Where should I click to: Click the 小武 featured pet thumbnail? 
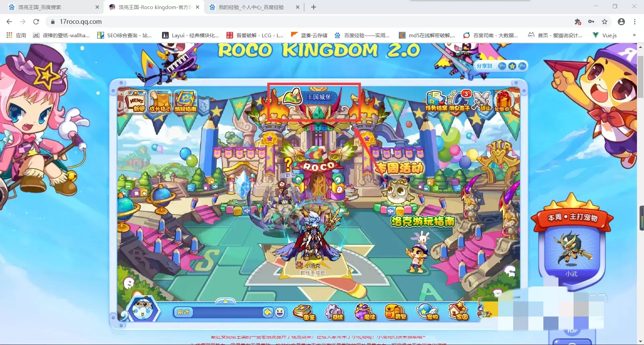pyautogui.click(x=572, y=250)
